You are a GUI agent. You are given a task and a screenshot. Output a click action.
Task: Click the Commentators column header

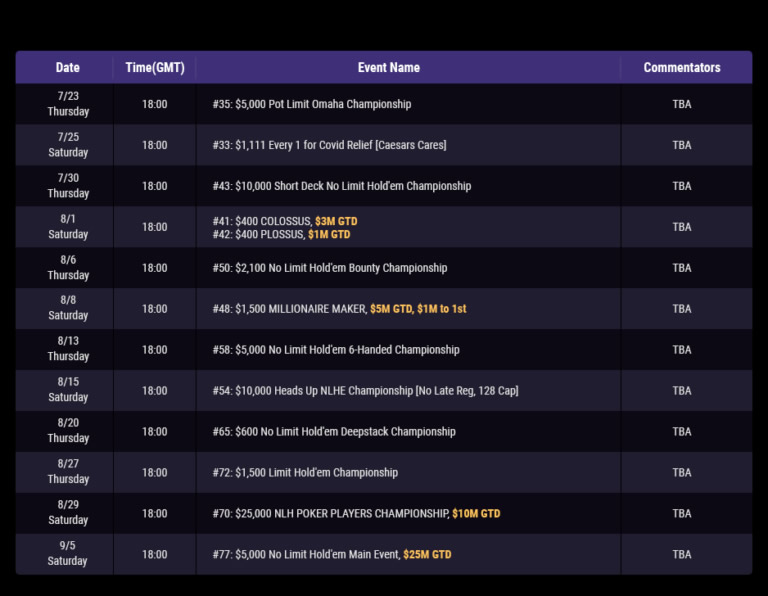point(681,68)
